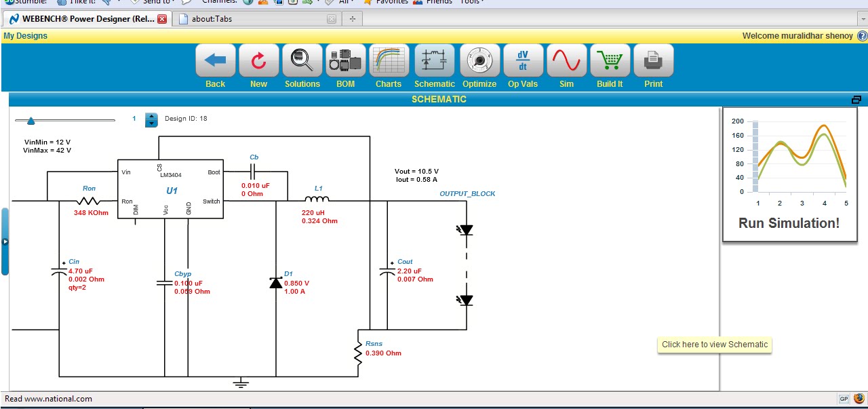Open the Optimize dial icon
Viewport: 868px width, 409px height.
[479, 62]
